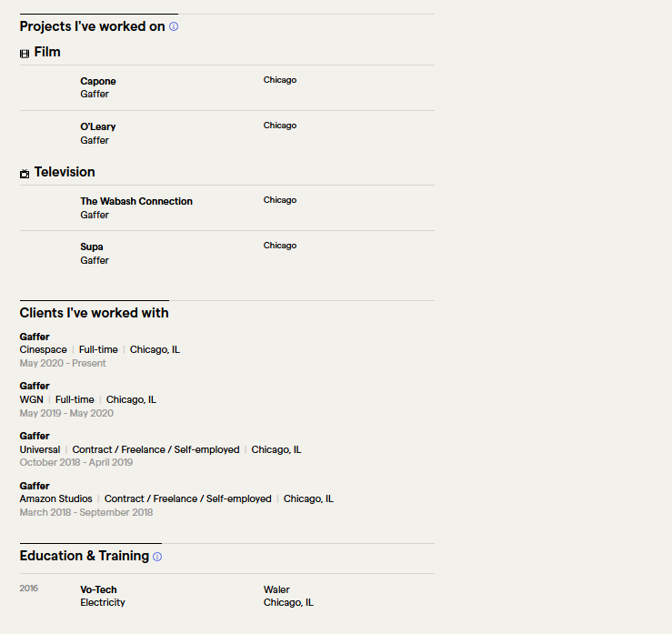The height and width of the screenshot is (634, 672).
Task: Click the film strip icon beside Film
Action: (x=25, y=54)
